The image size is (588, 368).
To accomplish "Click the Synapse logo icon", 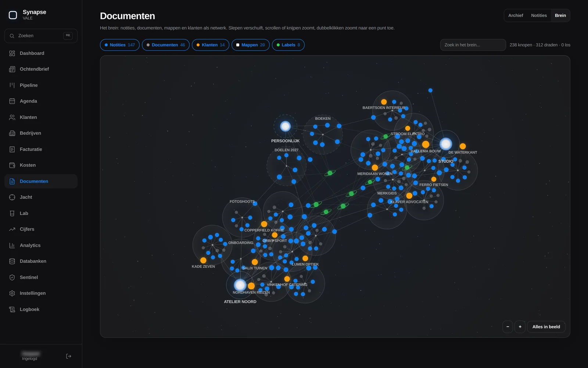I will coord(13,15).
